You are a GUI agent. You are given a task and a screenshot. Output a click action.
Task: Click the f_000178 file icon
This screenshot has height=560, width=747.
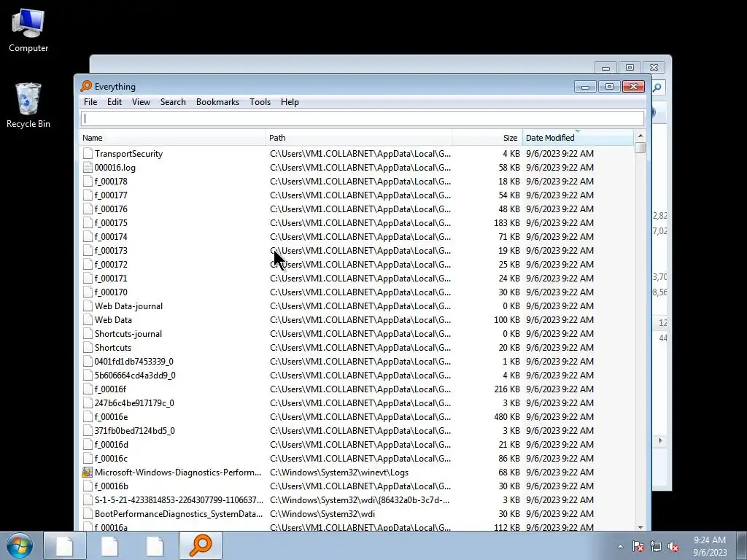point(88,181)
